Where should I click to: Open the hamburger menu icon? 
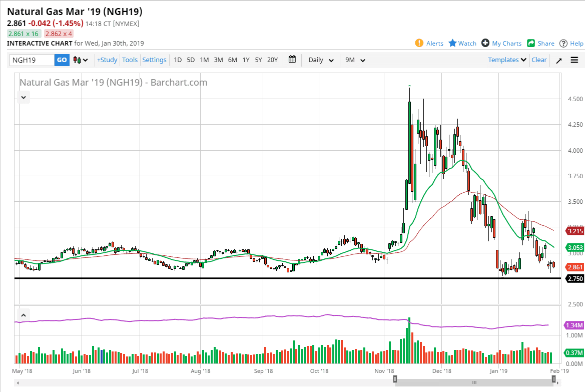574,60
